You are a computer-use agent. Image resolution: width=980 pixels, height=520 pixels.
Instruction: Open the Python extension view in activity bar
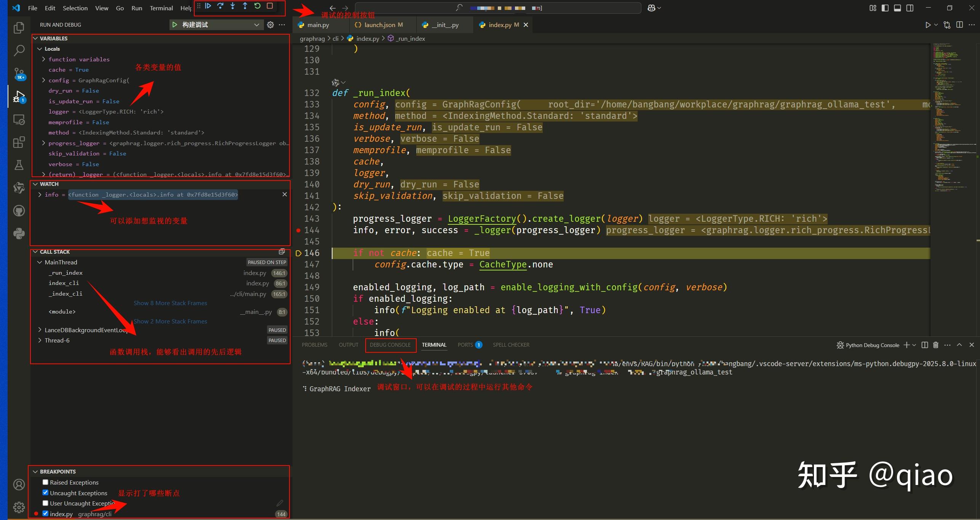click(19, 233)
